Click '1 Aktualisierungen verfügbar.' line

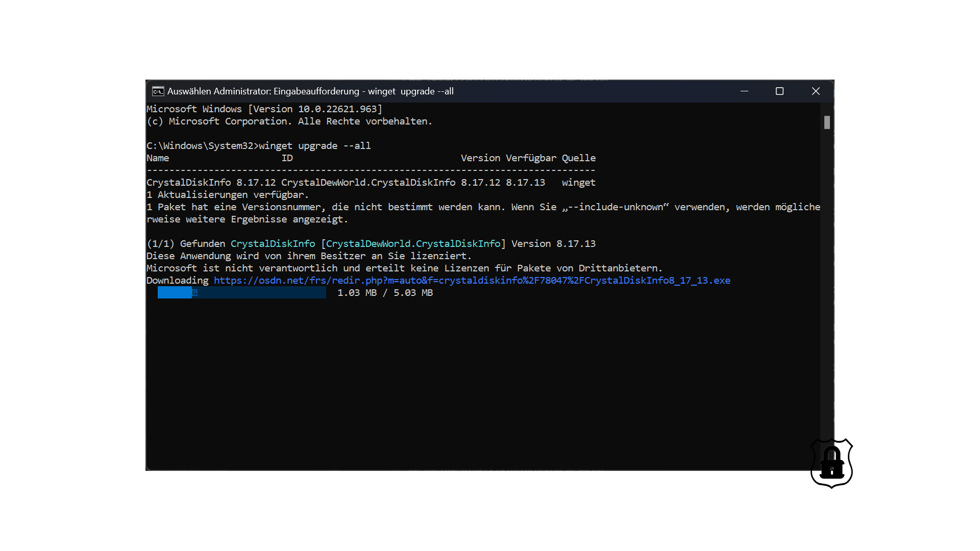(x=228, y=195)
